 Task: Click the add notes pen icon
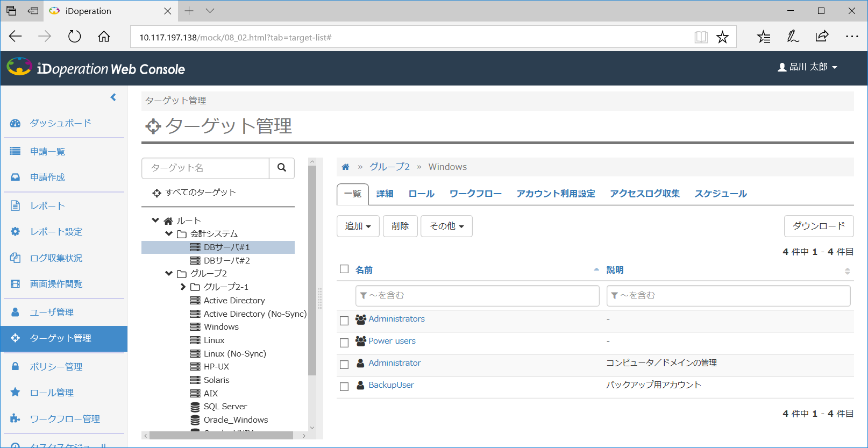click(793, 36)
